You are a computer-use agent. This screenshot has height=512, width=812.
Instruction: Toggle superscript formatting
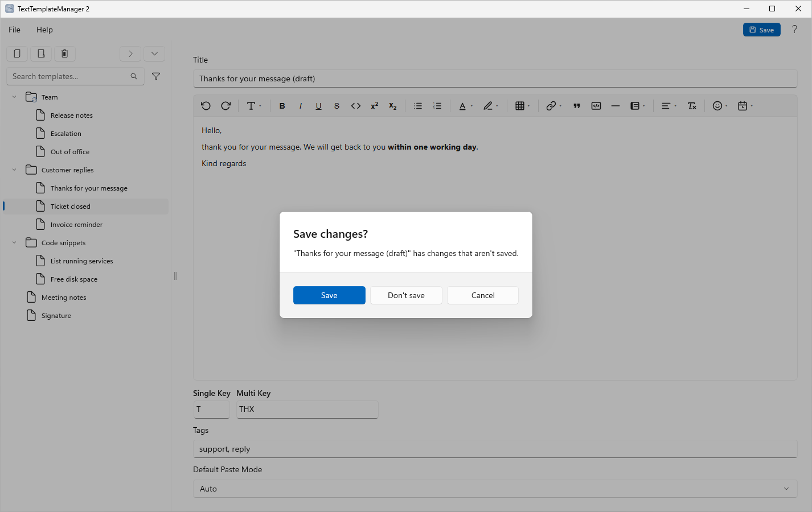point(374,106)
